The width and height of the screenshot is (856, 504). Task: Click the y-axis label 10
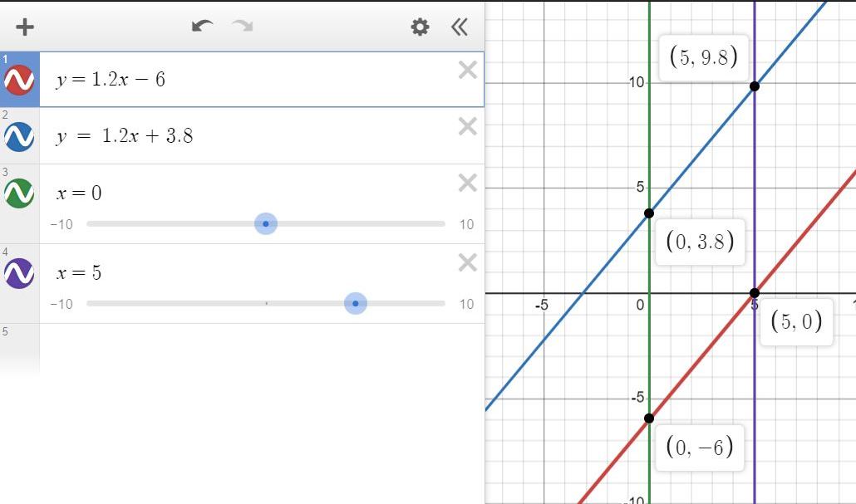636,82
